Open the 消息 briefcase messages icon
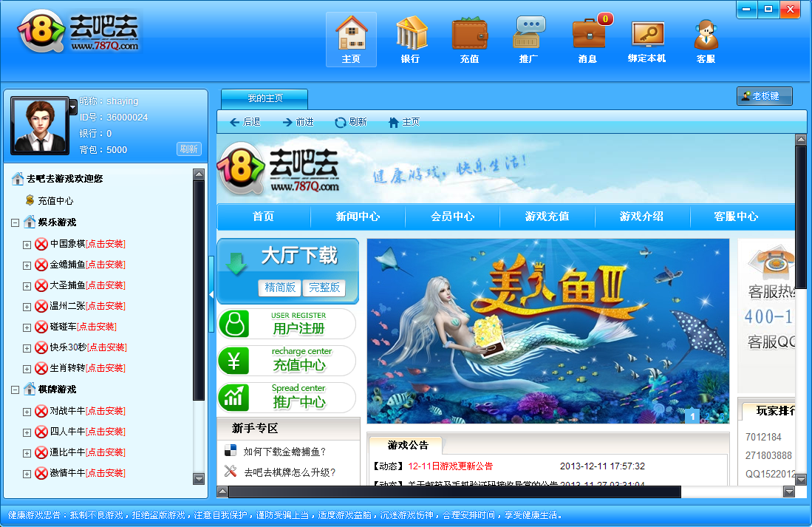The image size is (812, 527). (589, 39)
